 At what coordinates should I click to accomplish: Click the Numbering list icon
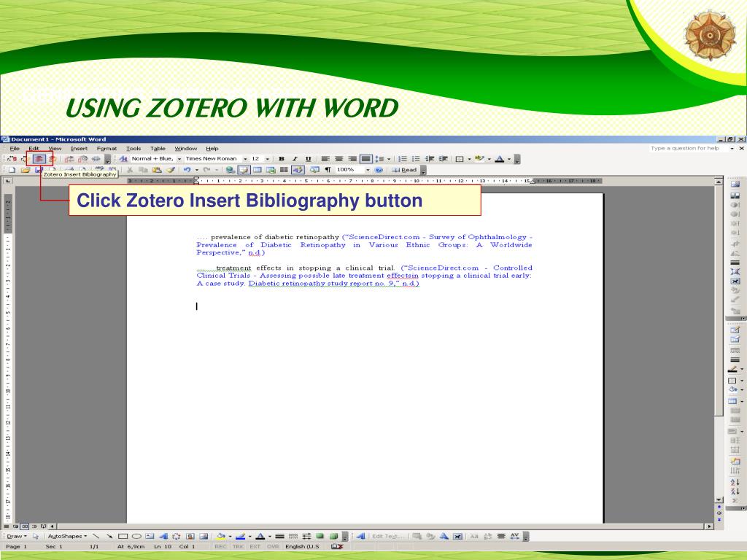coord(403,159)
